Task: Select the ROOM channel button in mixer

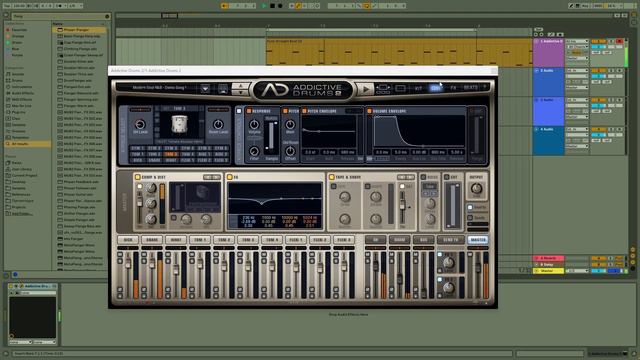Action: [399, 240]
